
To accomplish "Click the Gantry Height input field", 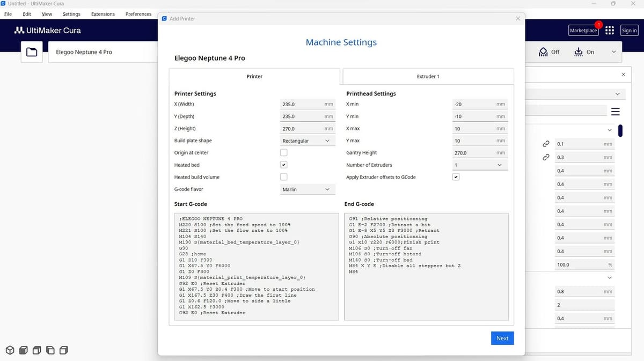I will [x=479, y=153].
